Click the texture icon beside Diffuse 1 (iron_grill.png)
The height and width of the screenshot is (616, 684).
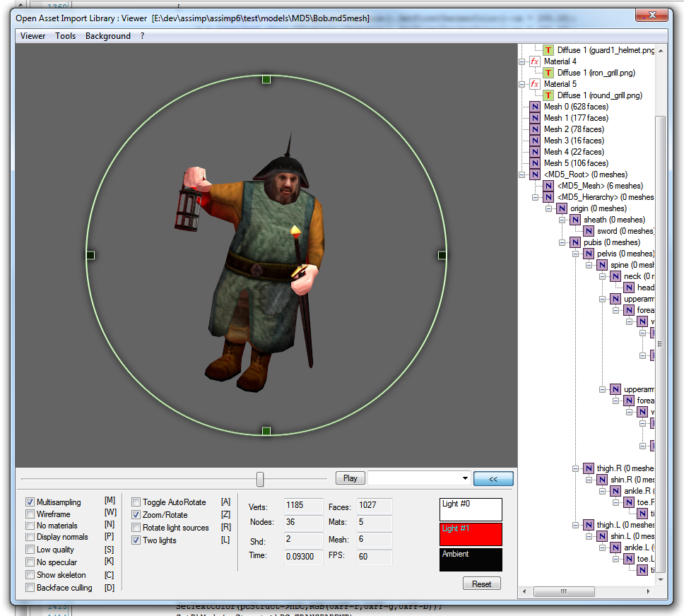(548, 73)
